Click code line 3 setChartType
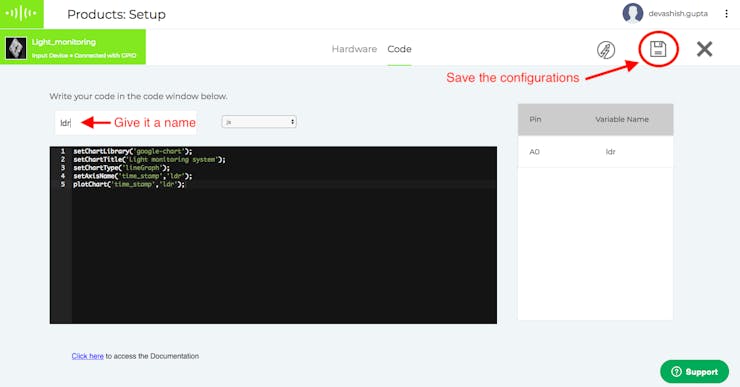 121,168
